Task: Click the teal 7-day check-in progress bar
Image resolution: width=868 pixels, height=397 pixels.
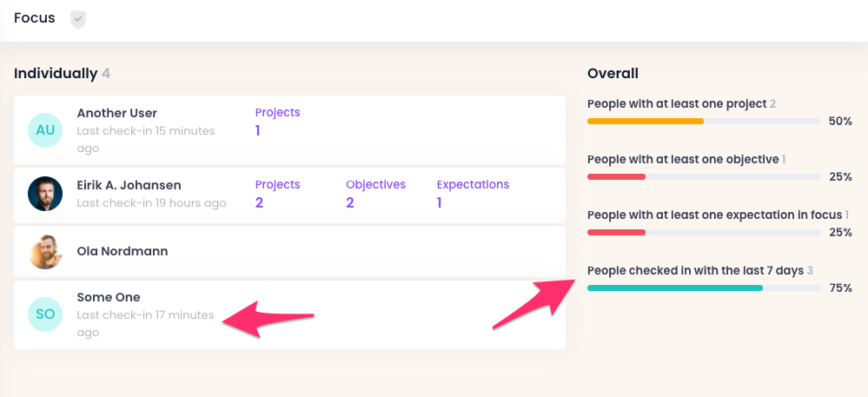Action: coord(704,288)
